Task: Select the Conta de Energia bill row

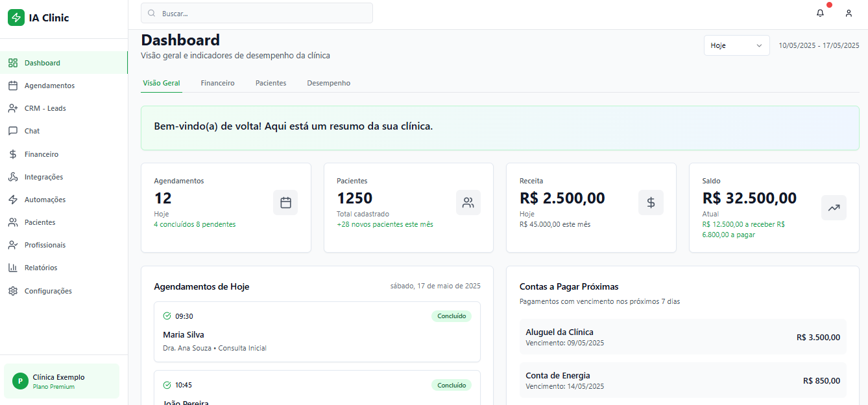Action: pyautogui.click(x=683, y=380)
